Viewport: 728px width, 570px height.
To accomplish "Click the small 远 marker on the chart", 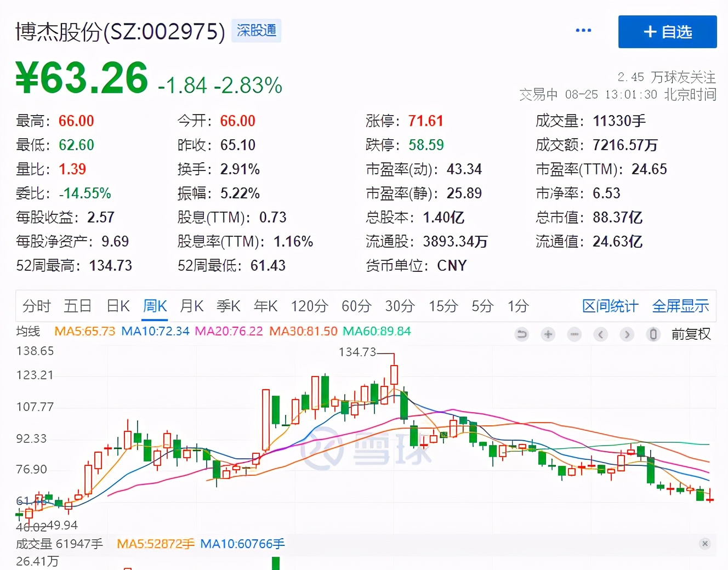I will pos(444,435).
